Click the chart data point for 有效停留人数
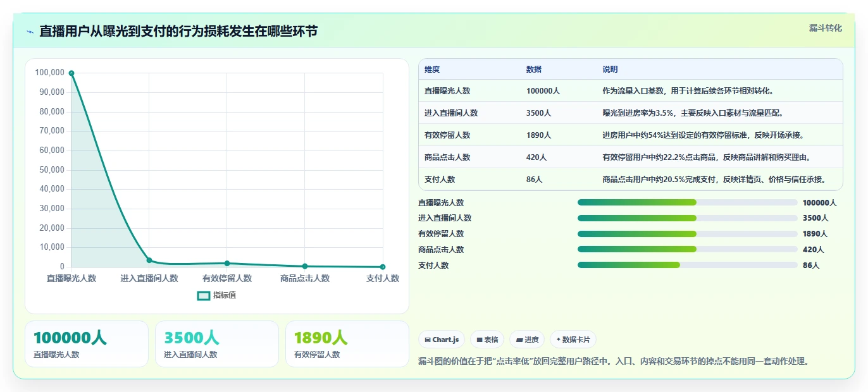Viewport: 868px width, 392px height. (x=227, y=263)
